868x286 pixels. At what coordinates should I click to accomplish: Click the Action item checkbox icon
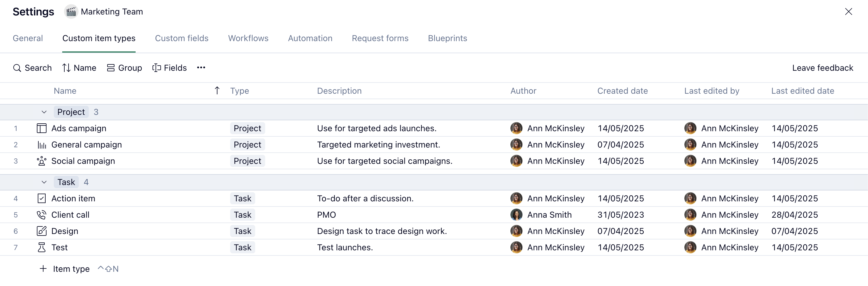41,198
